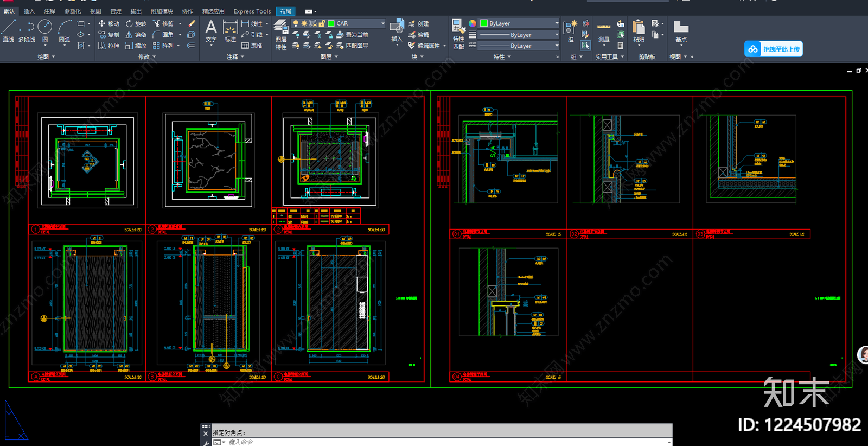Open 图层特性 layer properties

click(281, 35)
